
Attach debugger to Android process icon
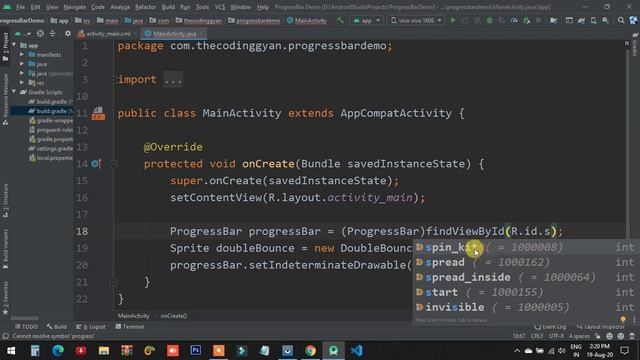(527, 20)
